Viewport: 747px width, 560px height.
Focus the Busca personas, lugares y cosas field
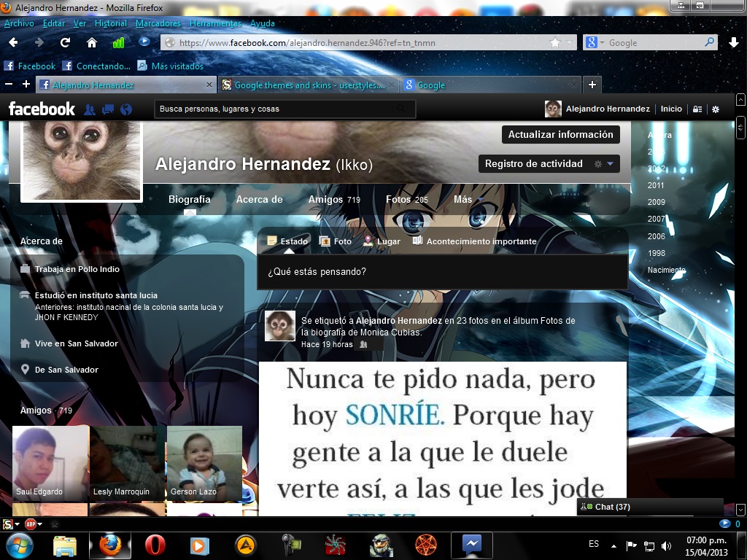click(285, 109)
